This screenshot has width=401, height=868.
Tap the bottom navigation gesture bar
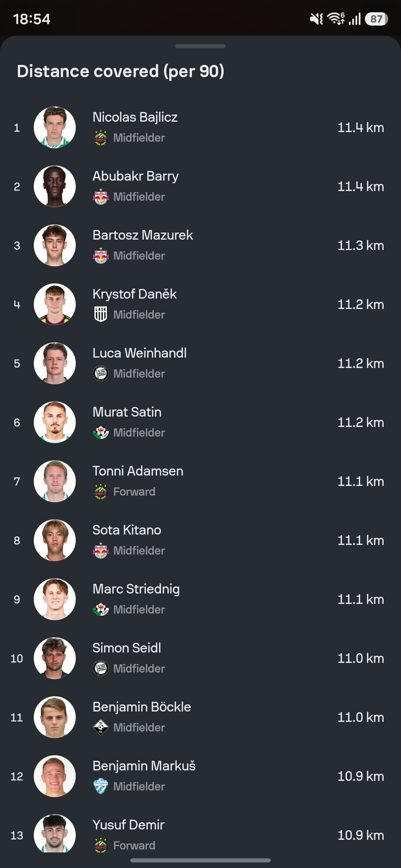[x=200, y=860]
